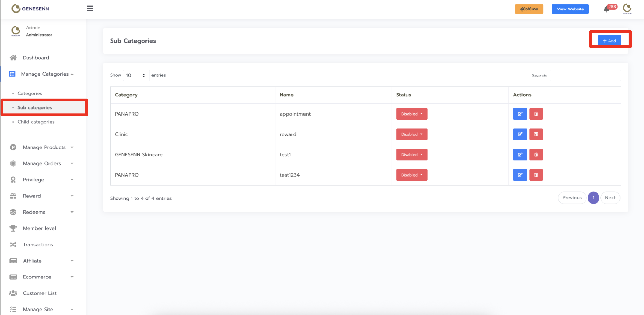Viewport: 644px width, 315px height.
Task: Delete the reward sub category
Action: 536,134
